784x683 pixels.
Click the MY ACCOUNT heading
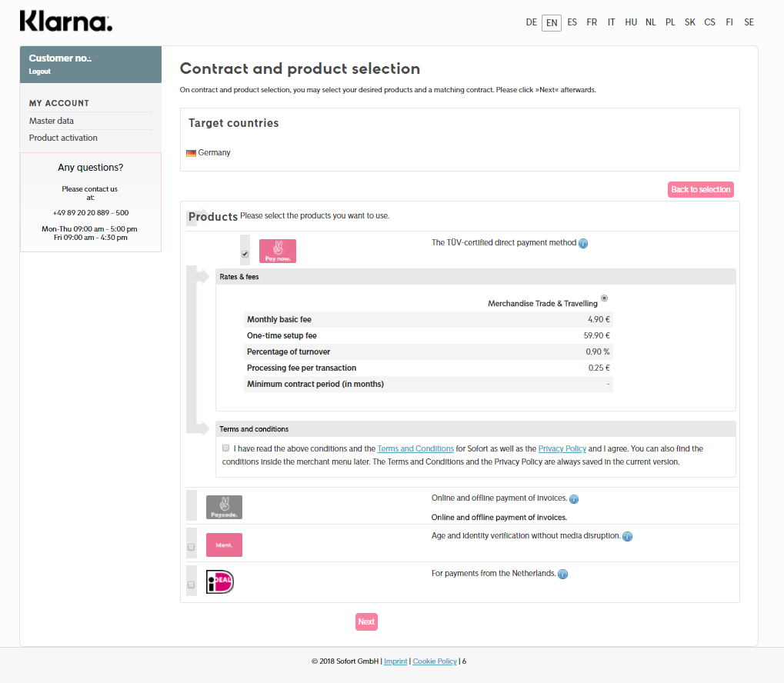59,103
